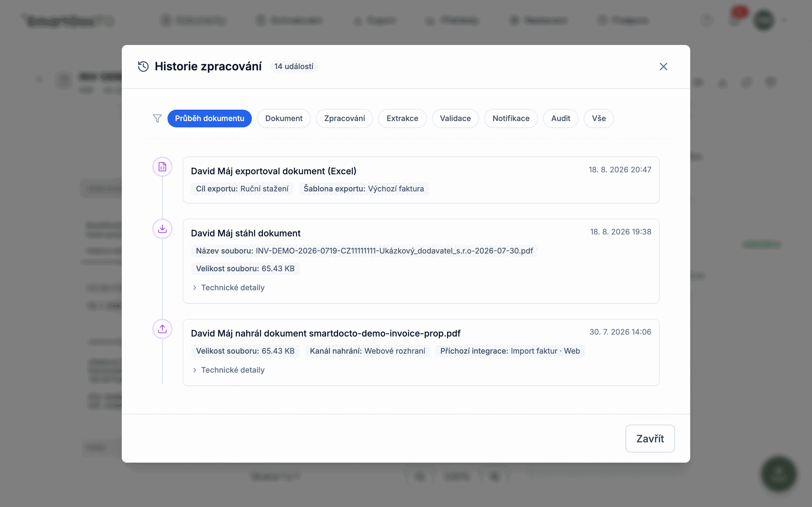The height and width of the screenshot is (507, 812).
Task: Select the Průběh dokumentu filter
Action: pyautogui.click(x=209, y=119)
